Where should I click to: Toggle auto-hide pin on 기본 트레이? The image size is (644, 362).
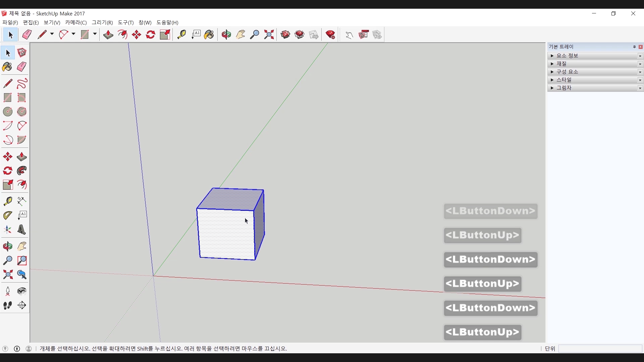pos(634,47)
